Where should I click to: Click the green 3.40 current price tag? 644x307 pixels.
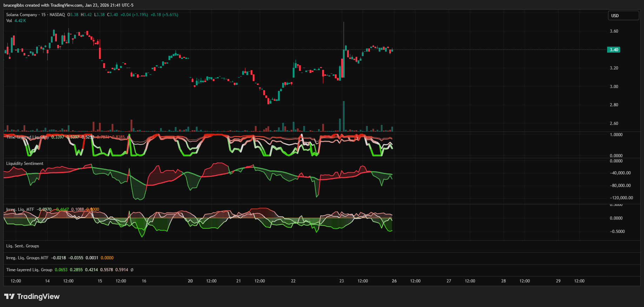click(x=613, y=50)
